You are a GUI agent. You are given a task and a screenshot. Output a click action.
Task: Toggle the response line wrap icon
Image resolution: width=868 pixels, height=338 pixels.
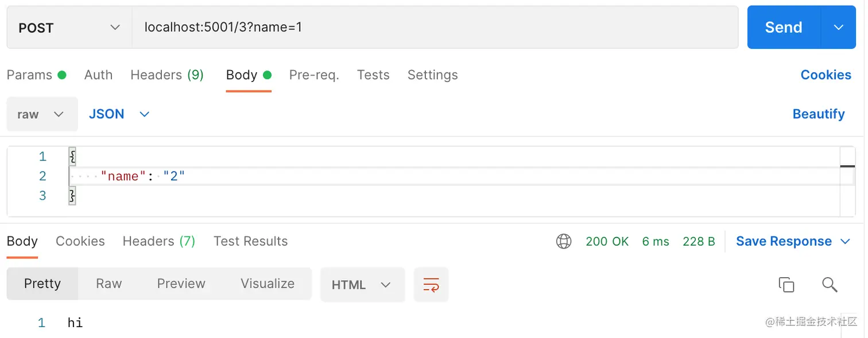(x=431, y=285)
